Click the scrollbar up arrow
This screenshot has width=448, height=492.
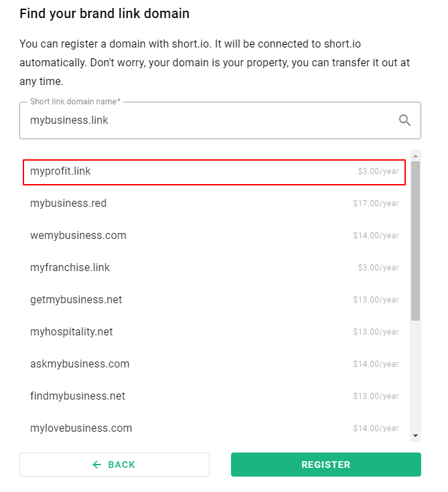(x=415, y=156)
